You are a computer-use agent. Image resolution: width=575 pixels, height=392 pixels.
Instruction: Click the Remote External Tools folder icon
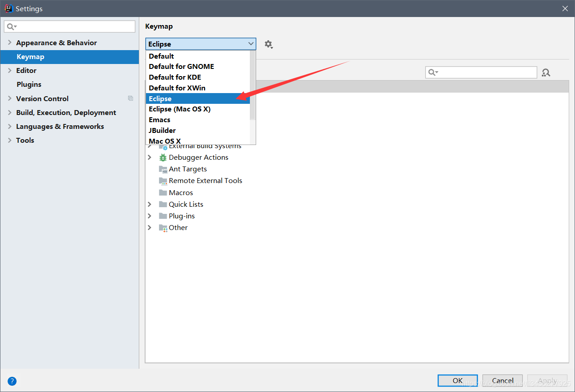click(x=163, y=181)
